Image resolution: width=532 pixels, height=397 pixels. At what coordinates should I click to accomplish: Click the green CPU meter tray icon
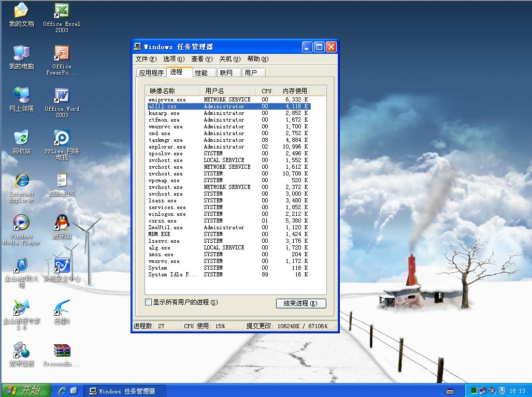(473, 391)
